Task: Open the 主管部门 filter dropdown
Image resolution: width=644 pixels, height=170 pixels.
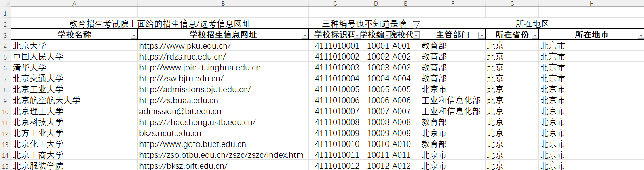Action: (x=481, y=36)
